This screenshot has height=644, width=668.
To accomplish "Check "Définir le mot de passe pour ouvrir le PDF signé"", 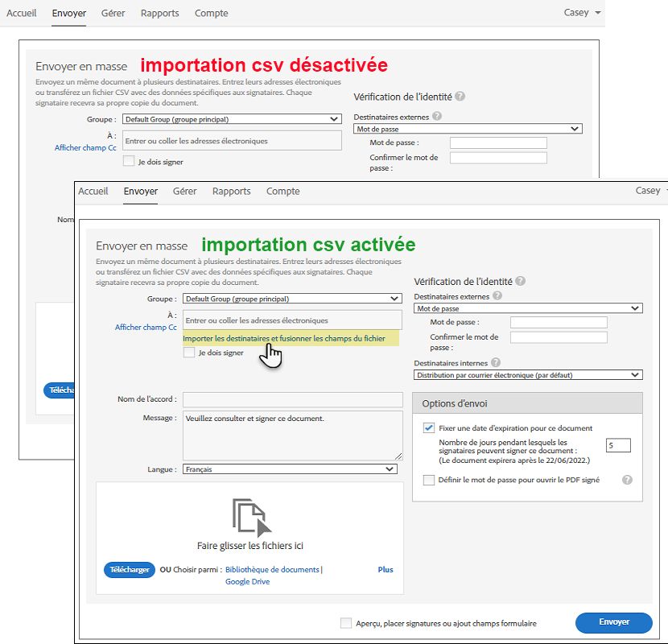I will pyautogui.click(x=429, y=480).
